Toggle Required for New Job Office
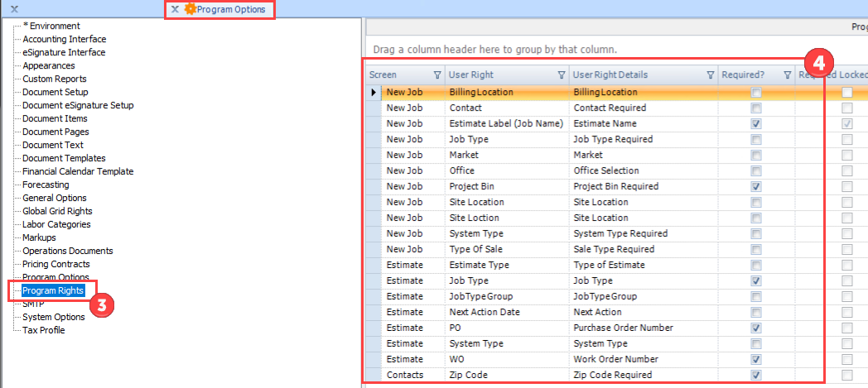The width and height of the screenshot is (868, 388). (755, 170)
